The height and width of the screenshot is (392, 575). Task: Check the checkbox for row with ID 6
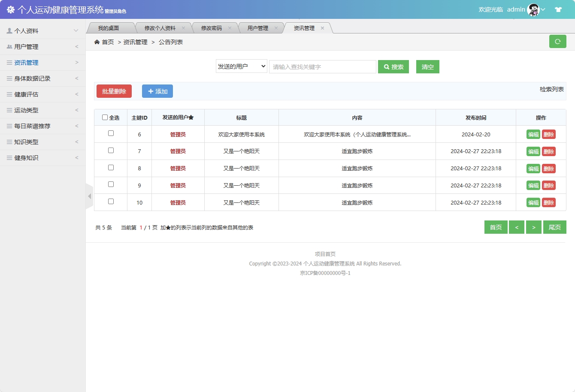tap(110, 133)
